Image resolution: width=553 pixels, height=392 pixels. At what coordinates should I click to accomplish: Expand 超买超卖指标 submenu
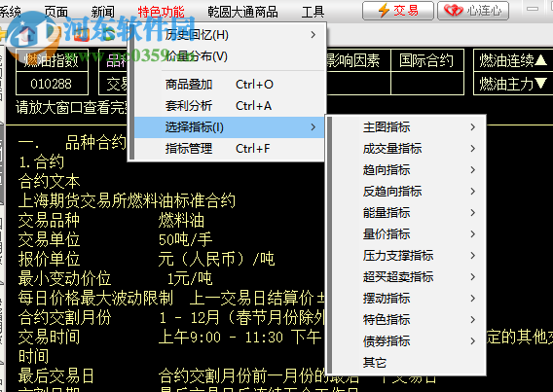(x=408, y=277)
